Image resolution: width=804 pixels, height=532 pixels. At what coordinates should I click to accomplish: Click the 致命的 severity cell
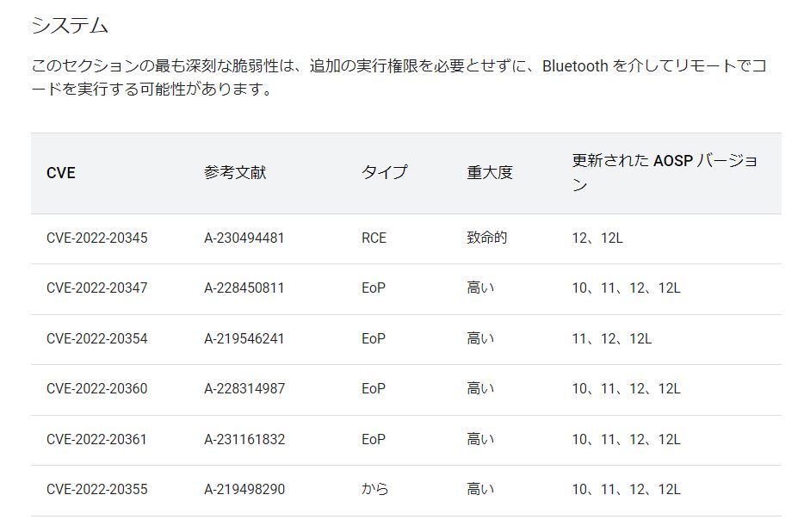pyautogui.click(x=487, y=238)
